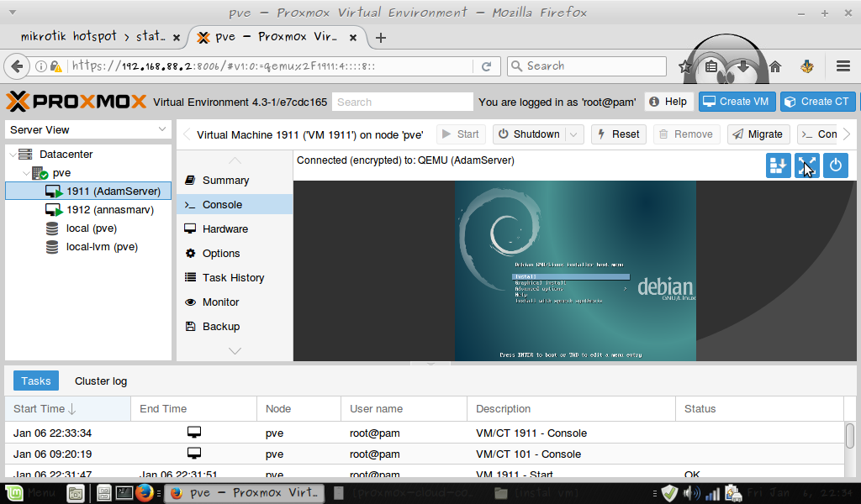Click the up arrow above Summary menu

point(235,160)
